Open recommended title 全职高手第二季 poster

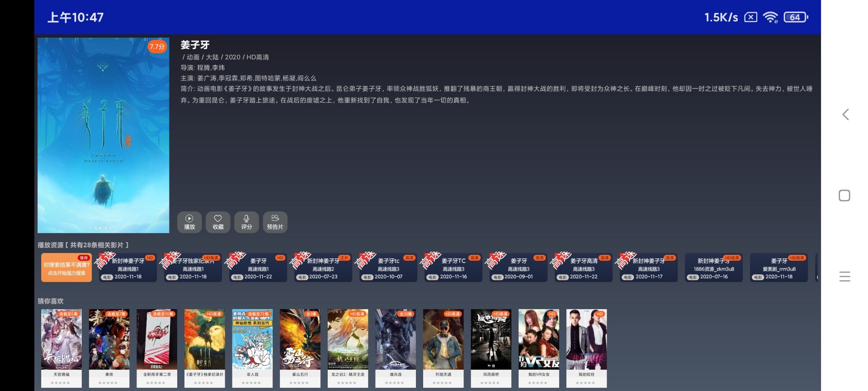[x=157, y=339]
